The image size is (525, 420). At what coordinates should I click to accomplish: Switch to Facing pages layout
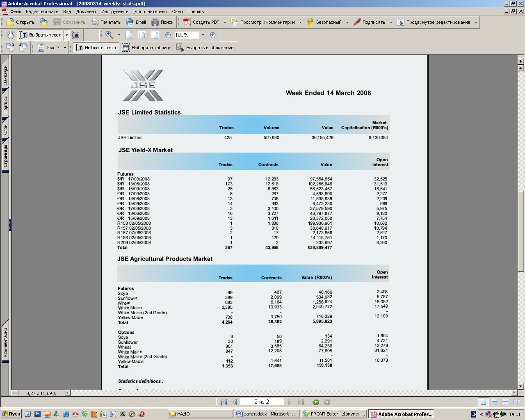[x=516, y=402]
